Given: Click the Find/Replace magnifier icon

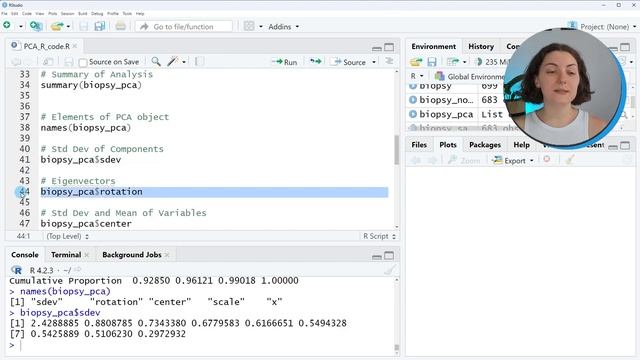Looking at the screenshot, I should point(156,62).
